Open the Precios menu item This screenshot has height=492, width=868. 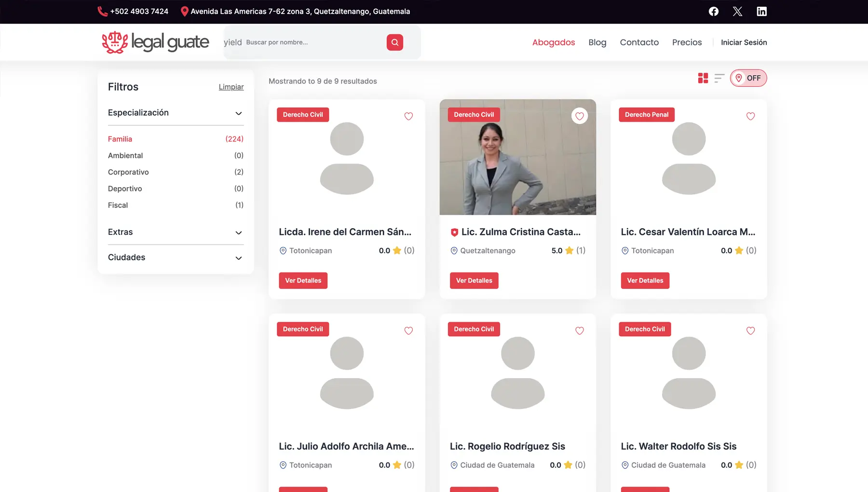pos(687,42)
